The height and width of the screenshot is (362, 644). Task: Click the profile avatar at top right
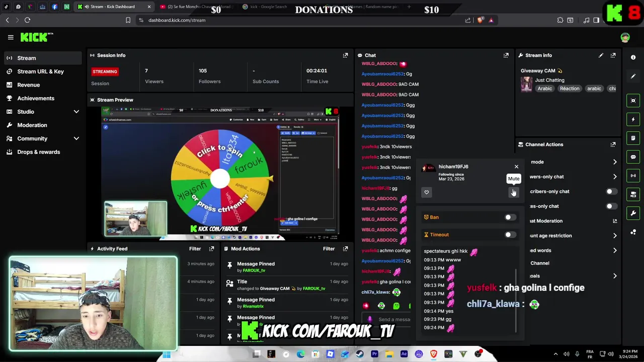click(625, 37)
